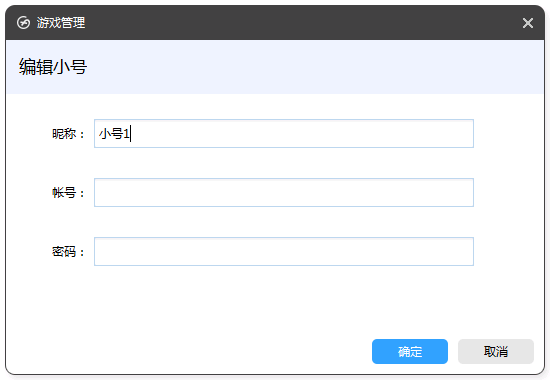Screen dimensions: 550x380
Task: Place cursor on the 小号1 text
Action: (114, 134)
